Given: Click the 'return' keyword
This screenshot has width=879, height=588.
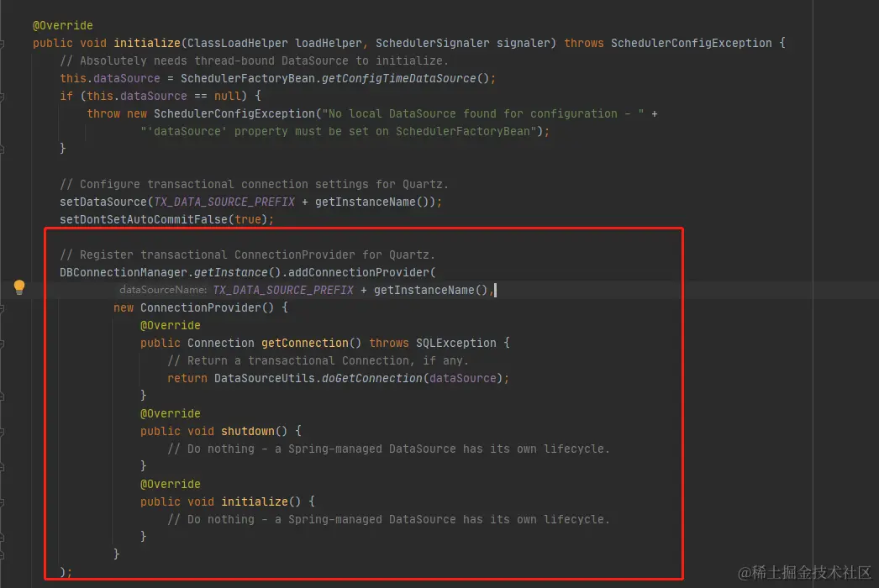Looking at the screenshot, I should (187, 378).
